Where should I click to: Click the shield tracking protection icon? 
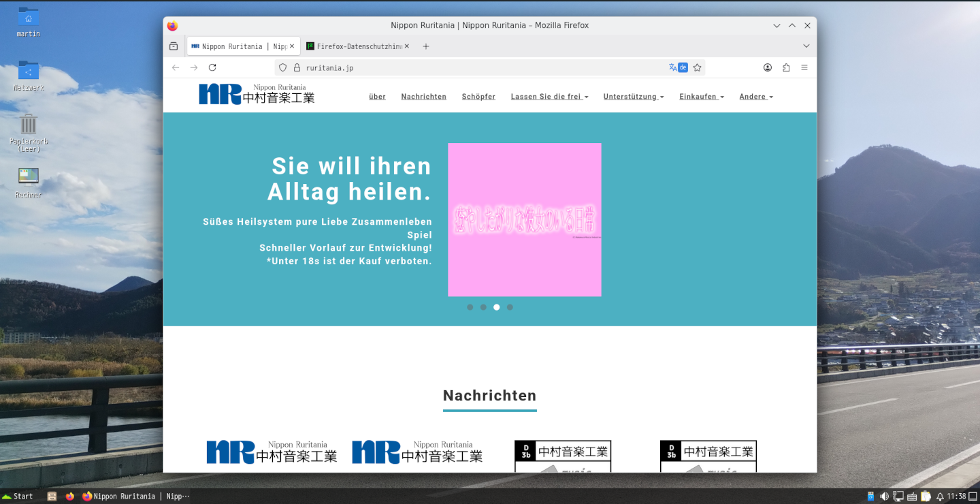tap(283, 67)
